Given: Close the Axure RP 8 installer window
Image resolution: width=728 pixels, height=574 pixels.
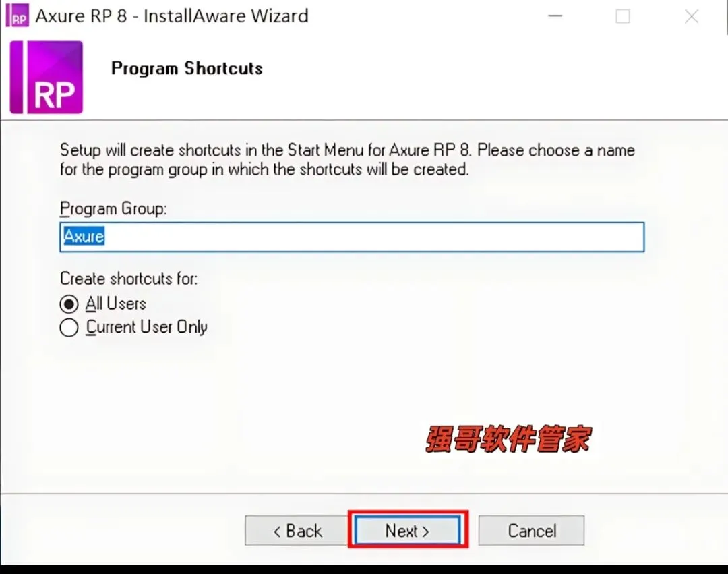Looking at the screenshot, I should (x=692, y=17).
